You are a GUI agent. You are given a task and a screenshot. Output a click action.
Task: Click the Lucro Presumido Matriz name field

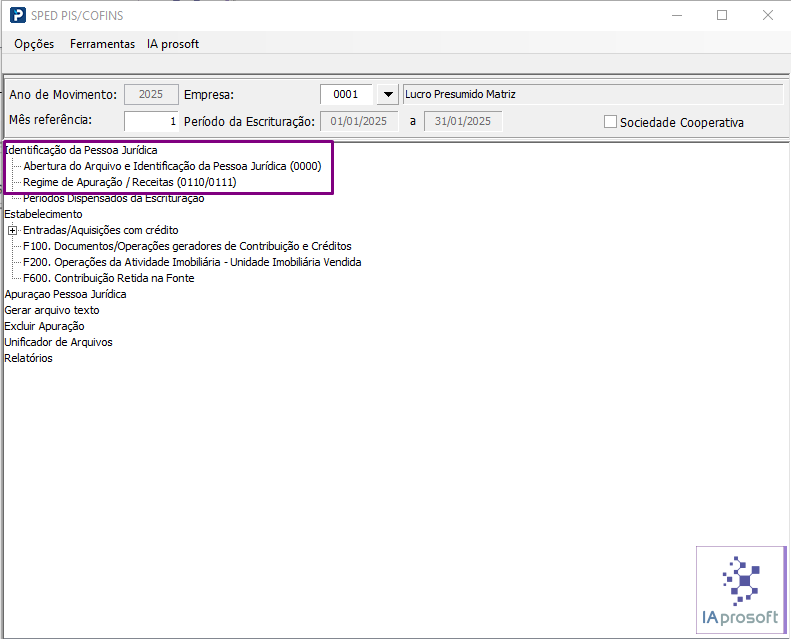593,94
